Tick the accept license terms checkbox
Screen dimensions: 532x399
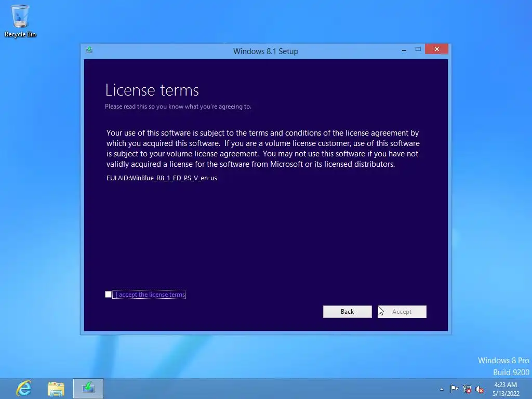[x=108, y=295]
